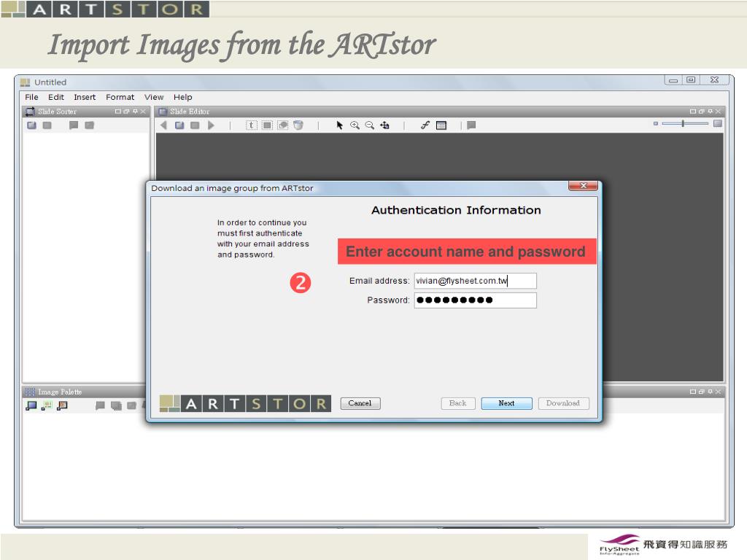
Task: Click the speech note icon in Slide Sorter toolbar
Action: [74, 125]
